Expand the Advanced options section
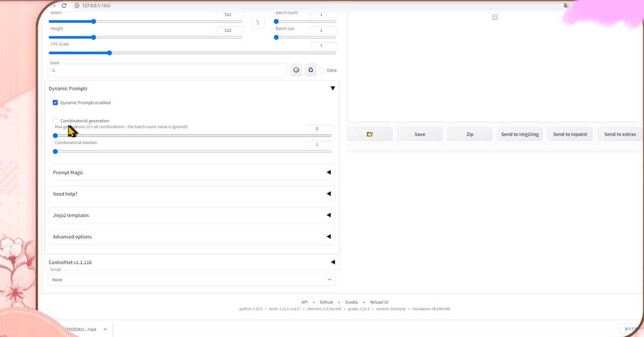The height and width of the screenshot is (337, 644). [x=192, y=237]
